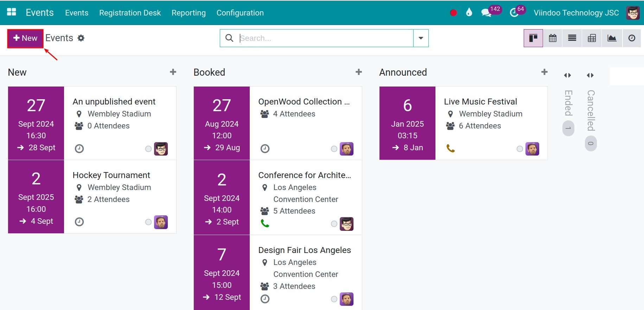The width and height of the screenshot is (644, 310).
Task: Toggle kanban state on Hockey Tournament
Action: pyautogui.click(x=148, y=222)
